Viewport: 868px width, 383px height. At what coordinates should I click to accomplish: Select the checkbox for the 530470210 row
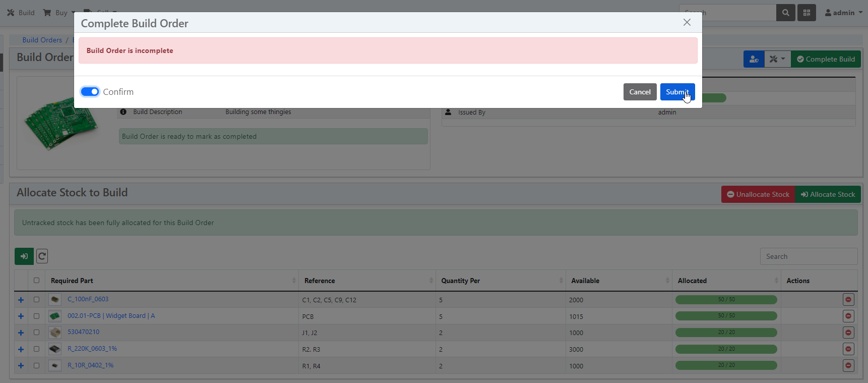[x=36, y=333]
